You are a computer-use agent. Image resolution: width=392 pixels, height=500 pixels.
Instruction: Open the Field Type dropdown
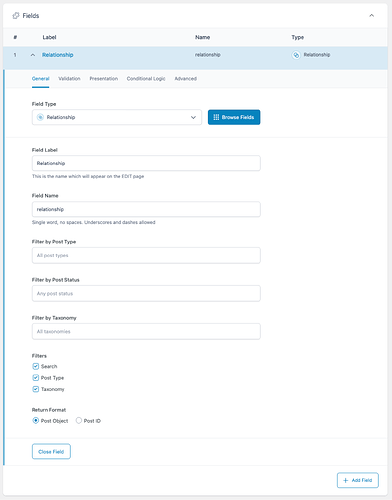(x=117, y=117)
